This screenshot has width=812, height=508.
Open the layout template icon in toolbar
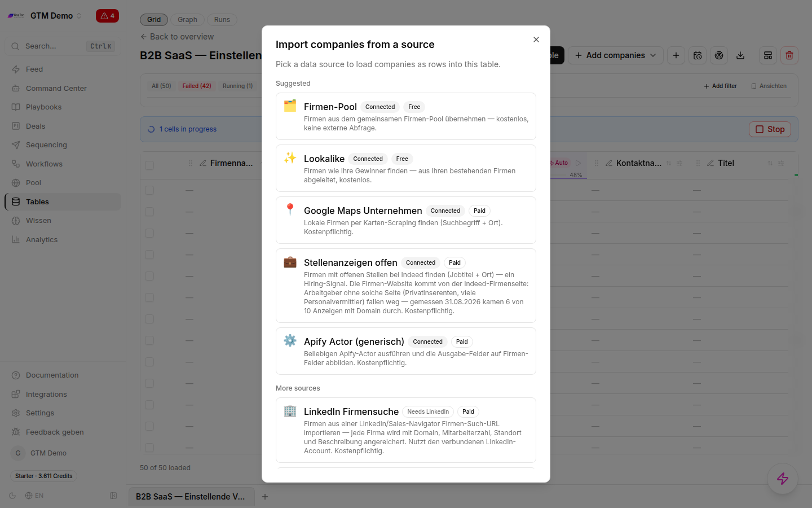click(x=768, y=55)
